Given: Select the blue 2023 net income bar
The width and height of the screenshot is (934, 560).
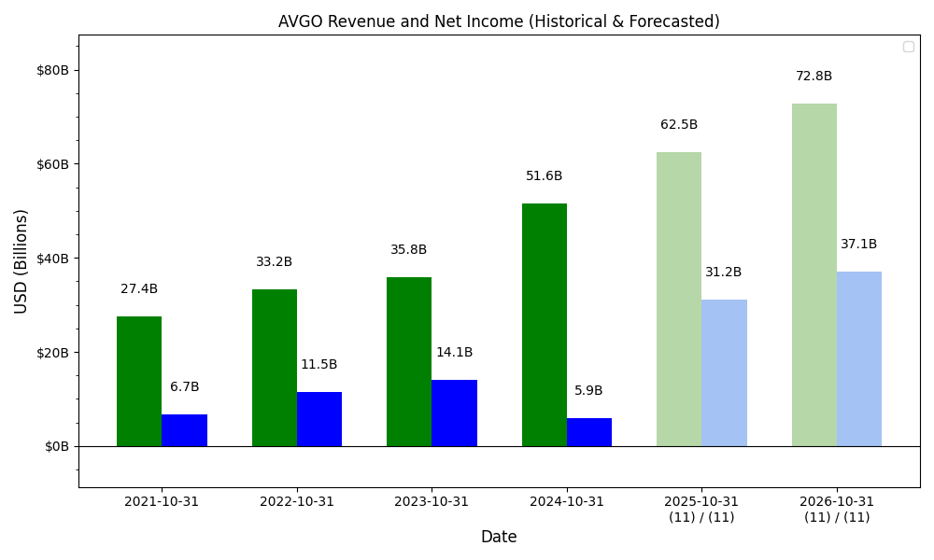Looking at the screenshot, I should (x=455, y=413).
